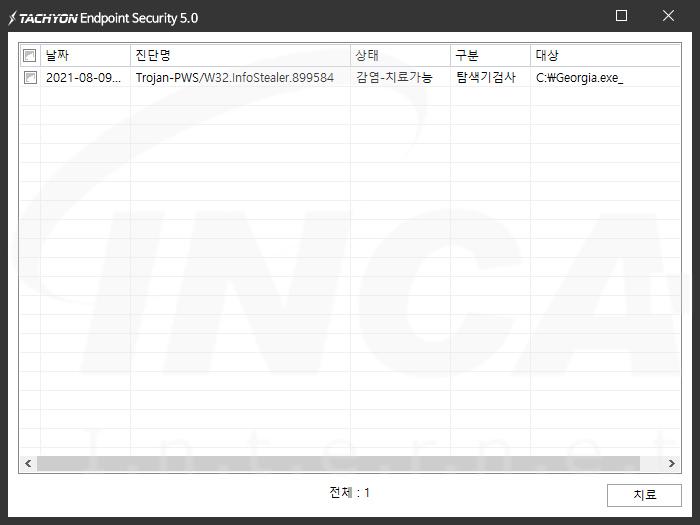Click the C:₩Georgia.exe_ target path
Image resolution: width=700 pixels, height=525 pixels.
click(579, 78)
